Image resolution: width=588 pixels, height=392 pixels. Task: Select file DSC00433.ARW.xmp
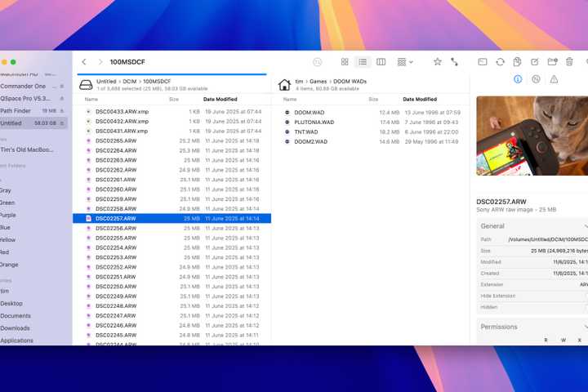tap(171, 112)
